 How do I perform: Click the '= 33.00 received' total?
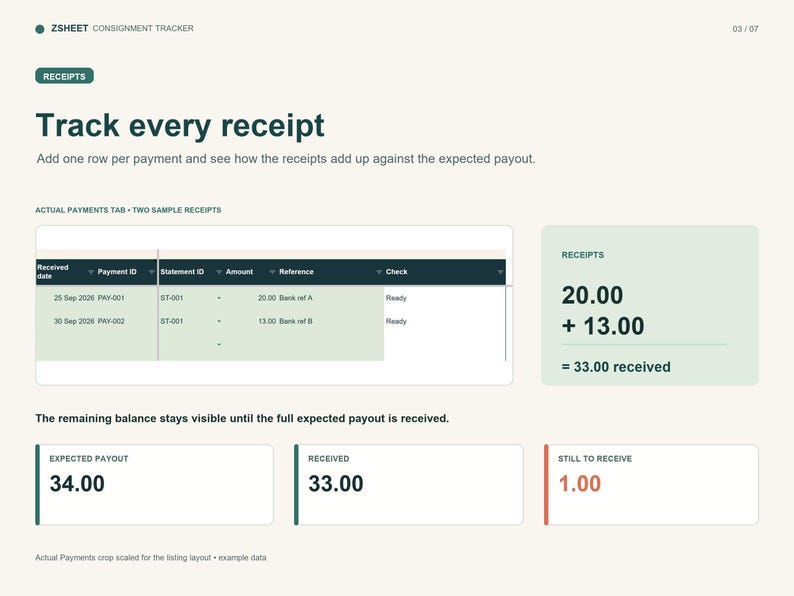pos(616,367)
